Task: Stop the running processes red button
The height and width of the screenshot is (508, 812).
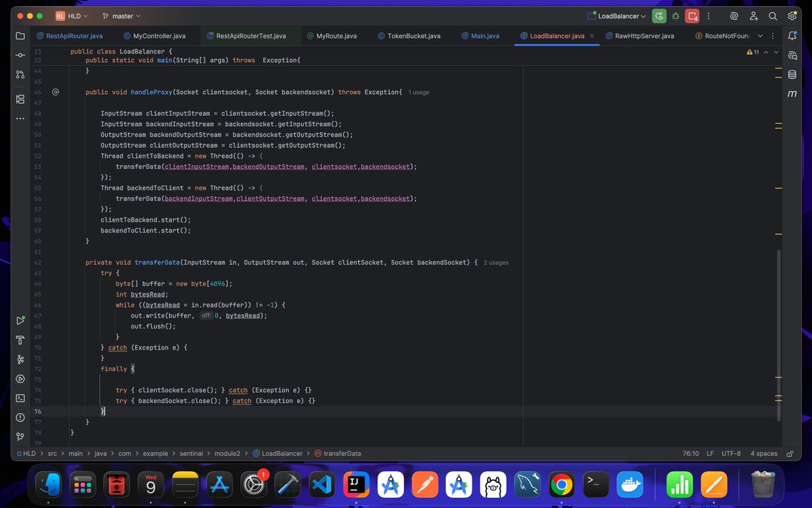Action: tap(692, 16)
